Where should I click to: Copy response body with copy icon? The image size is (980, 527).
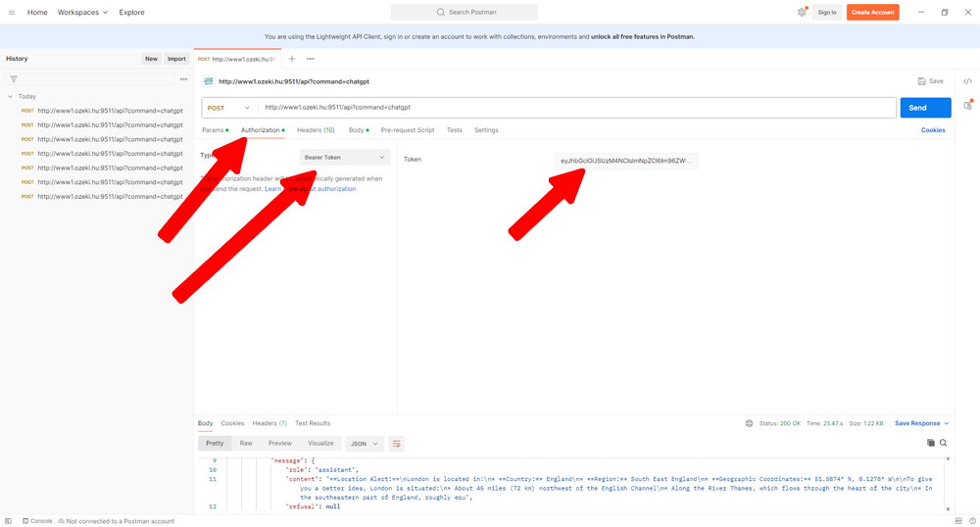[931, 443]
